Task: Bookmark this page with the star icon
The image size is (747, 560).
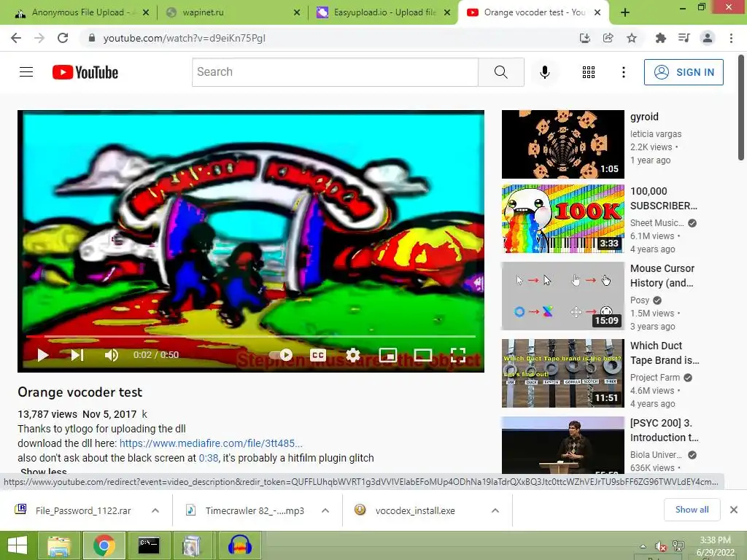Action: point(632,38)
